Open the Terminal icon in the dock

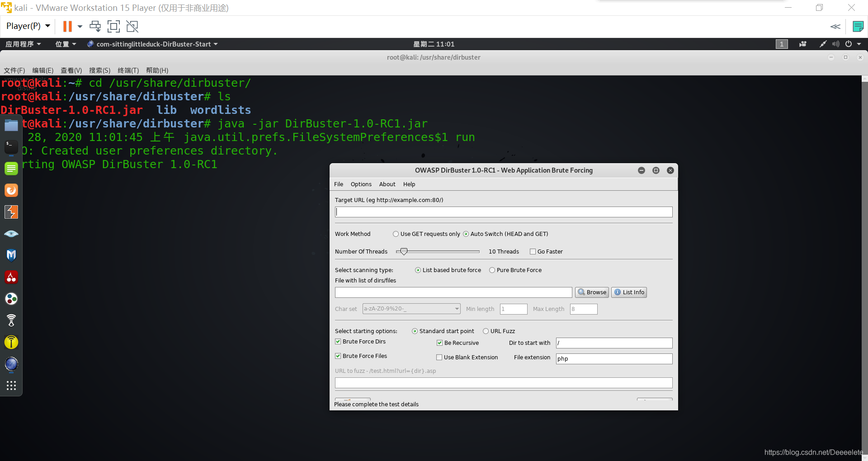pos(11,147)
